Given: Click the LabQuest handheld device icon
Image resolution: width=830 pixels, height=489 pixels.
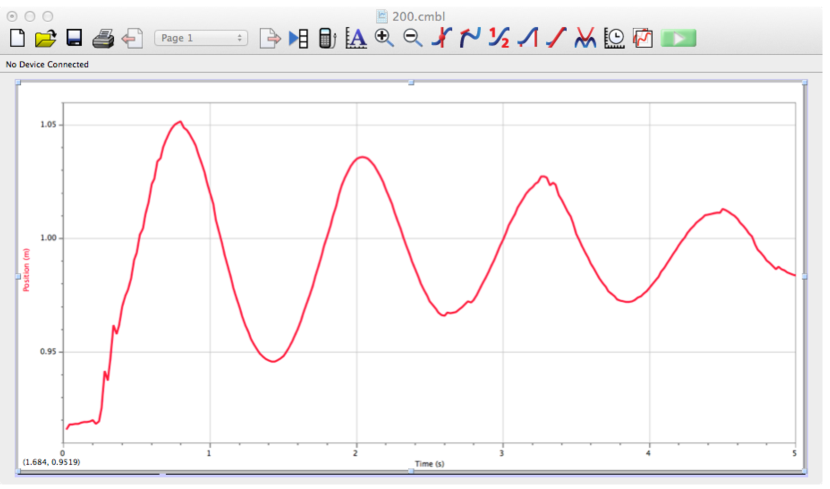Looking at the screenshot, I should tap(326, 38).
